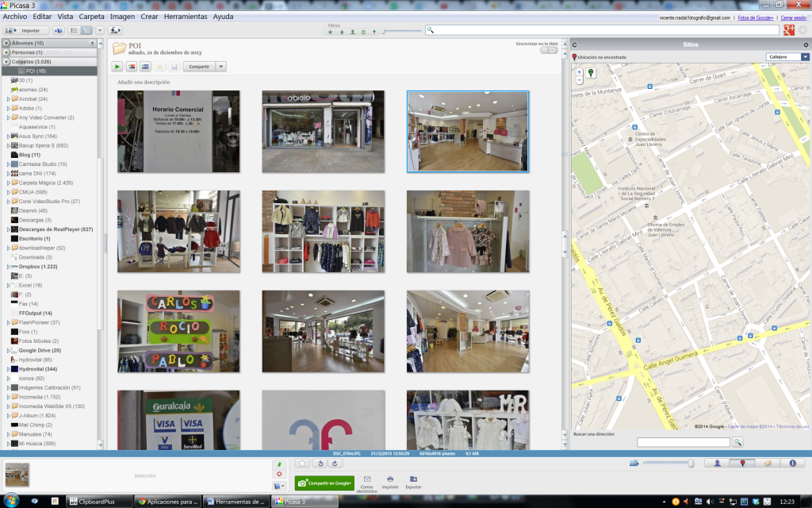This screenshot has height=508, width=812.
Task: Clear selection tray with red circle icon
Action: pyautogui.click(x=279, y=474)
